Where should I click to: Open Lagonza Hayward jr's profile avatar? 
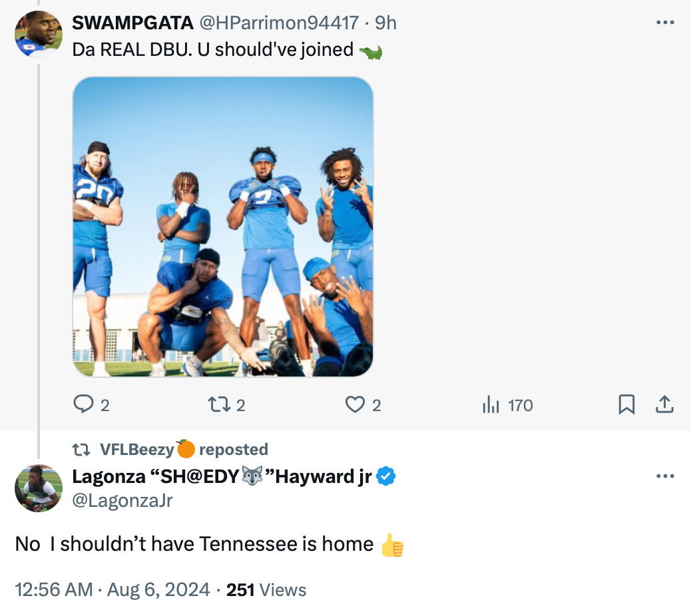pos(39,488)
